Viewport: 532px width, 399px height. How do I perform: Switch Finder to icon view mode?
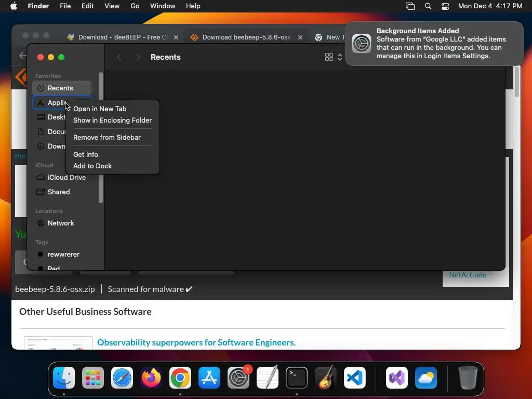click(x=329, y=57)
